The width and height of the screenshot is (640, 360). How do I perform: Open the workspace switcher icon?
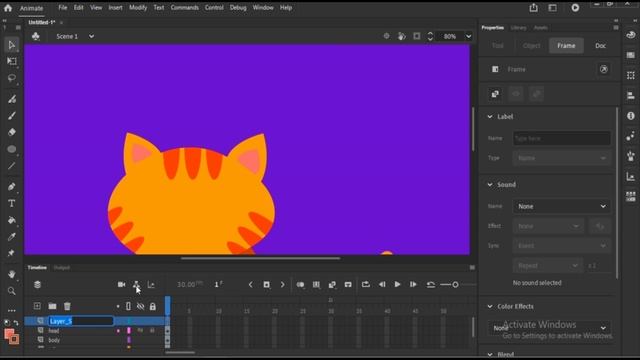click(553, 7)
